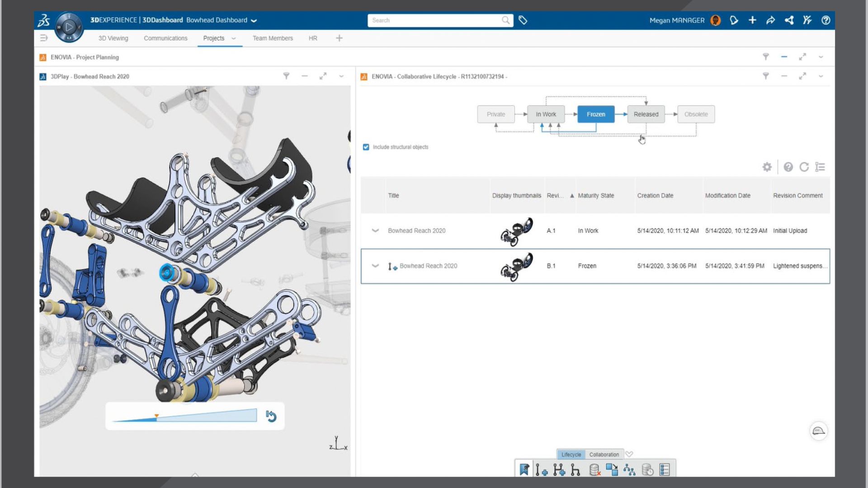Click the revision hierarchy tree icon in toolbar
Viewport: 868px width, 488px height.
point(629,470)
